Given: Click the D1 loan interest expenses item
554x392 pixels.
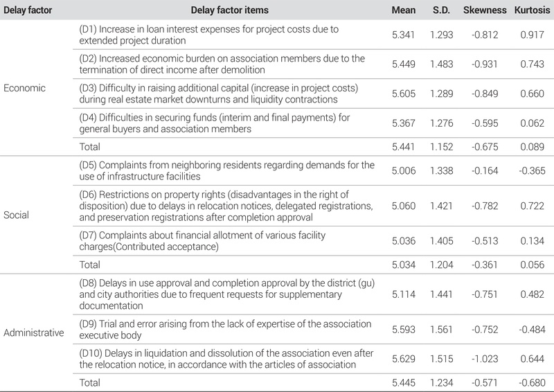Looking at the screenshot, I should [222, 35].
